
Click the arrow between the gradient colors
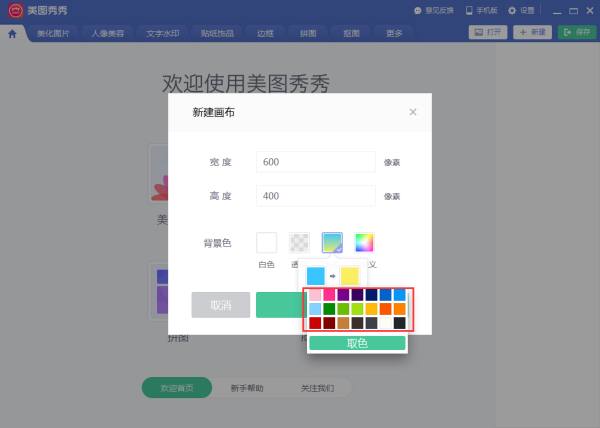pyautogui.click(x=332, y=276)
